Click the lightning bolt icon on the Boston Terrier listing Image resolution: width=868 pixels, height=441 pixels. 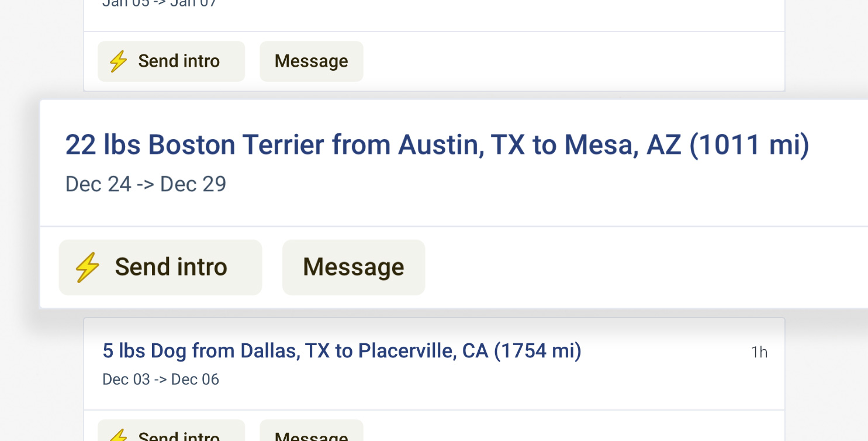coord(88,267)
